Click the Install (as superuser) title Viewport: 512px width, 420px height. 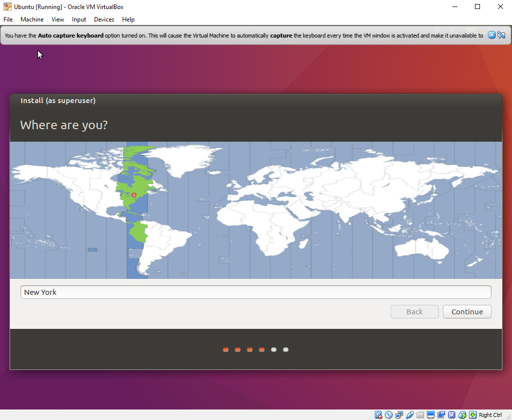[58, 101]
